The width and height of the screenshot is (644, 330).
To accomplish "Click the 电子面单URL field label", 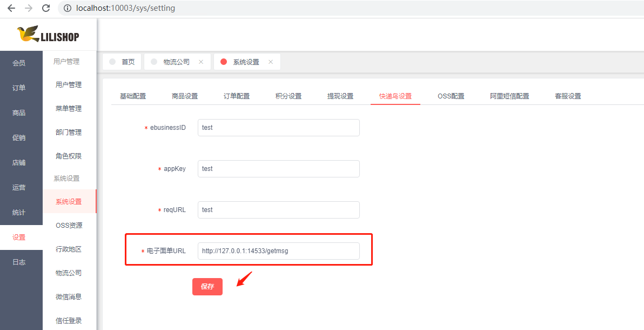I will coord(166,251).
